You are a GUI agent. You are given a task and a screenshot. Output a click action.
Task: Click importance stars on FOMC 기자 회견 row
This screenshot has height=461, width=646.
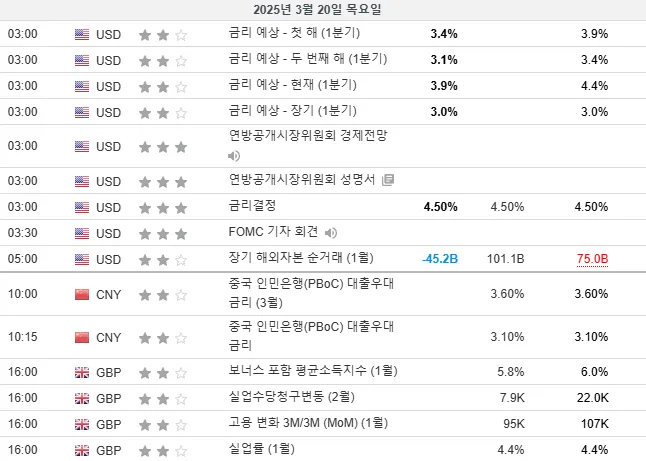pyautogui.click(x=163, y=234)
